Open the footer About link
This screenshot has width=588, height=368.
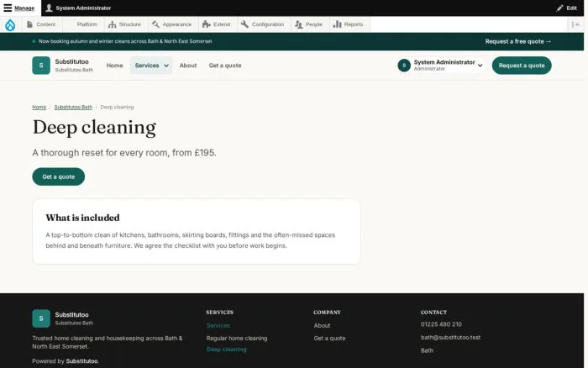pos(322,326)
